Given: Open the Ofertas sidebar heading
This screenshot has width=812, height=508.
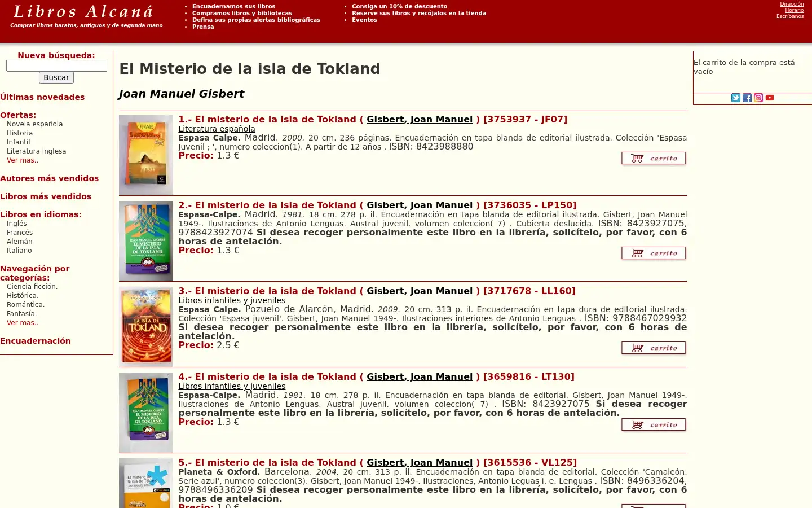Looking at the screenshot, I should [x=18, y=115].
